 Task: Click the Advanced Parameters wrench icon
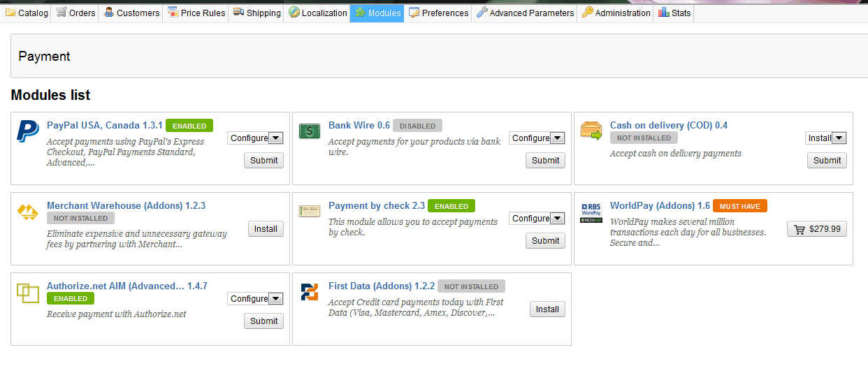click(482, 13)
